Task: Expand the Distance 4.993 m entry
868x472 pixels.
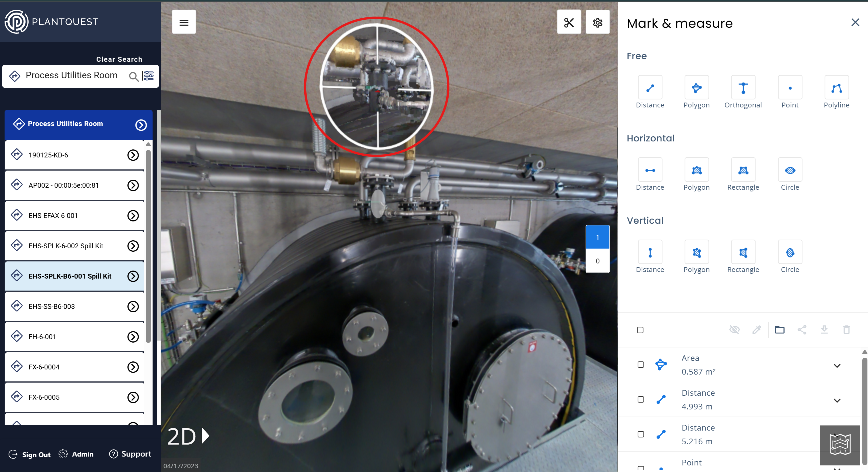Action: coord(837,401)
